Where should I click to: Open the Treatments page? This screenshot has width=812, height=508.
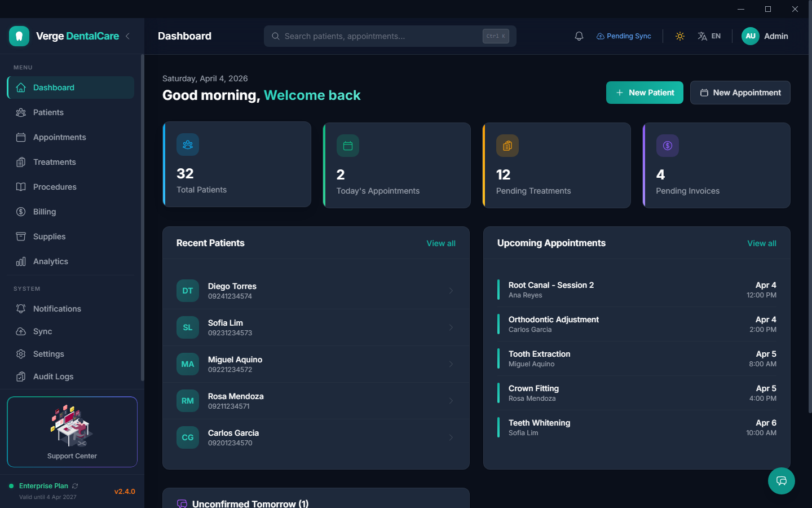(x=70, y=162)
